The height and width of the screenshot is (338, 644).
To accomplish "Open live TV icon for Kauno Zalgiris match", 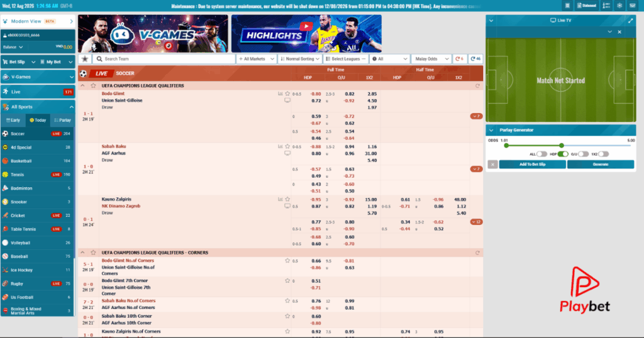I will coord(287,206).
